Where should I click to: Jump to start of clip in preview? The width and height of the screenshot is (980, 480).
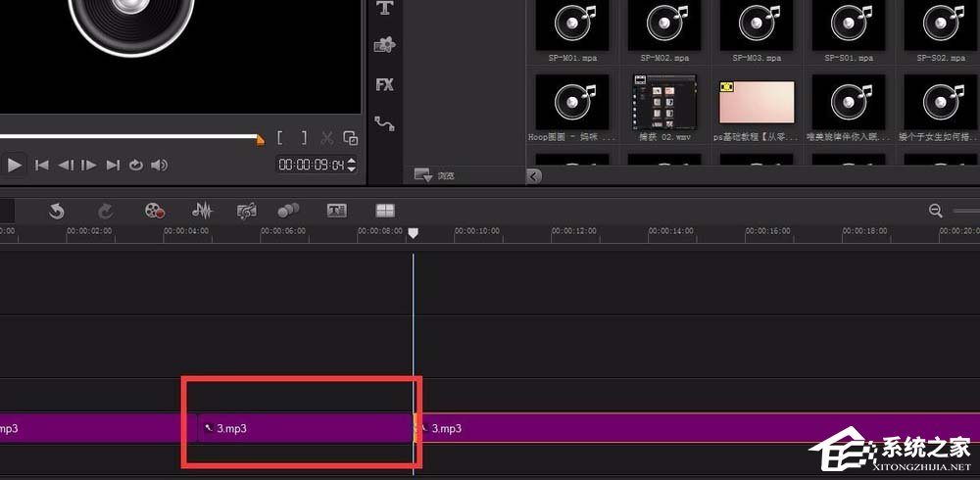tap(42, 165)
